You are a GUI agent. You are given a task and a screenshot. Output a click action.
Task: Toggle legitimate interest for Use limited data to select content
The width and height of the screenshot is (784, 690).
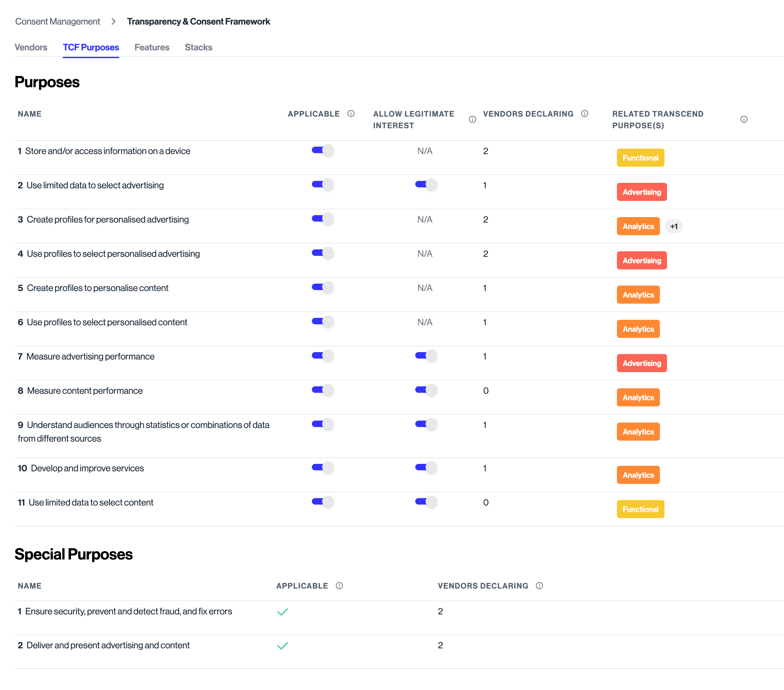point(426,502)
